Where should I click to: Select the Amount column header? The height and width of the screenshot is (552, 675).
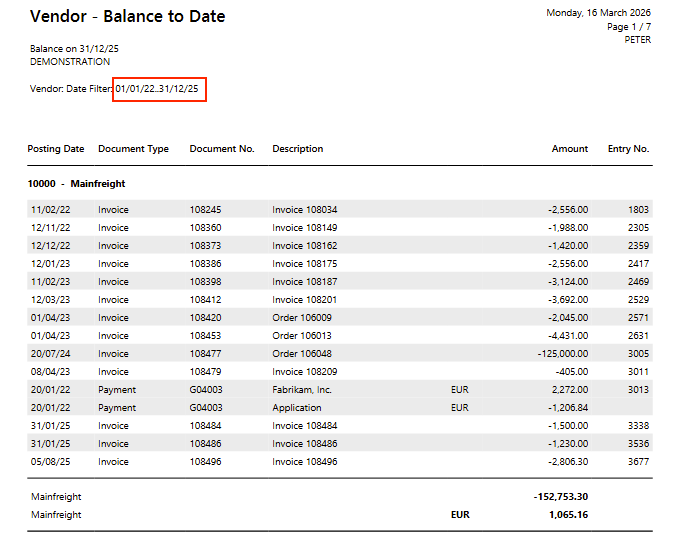click(569, 149)
